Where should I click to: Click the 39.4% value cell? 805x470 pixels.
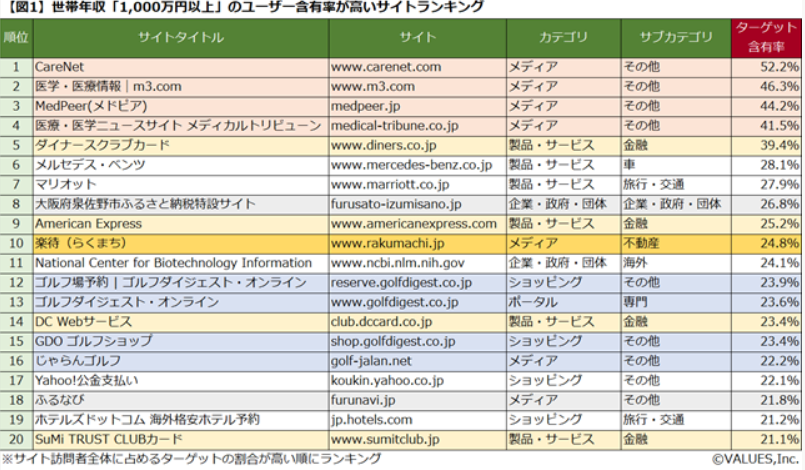tap(766, 146)
